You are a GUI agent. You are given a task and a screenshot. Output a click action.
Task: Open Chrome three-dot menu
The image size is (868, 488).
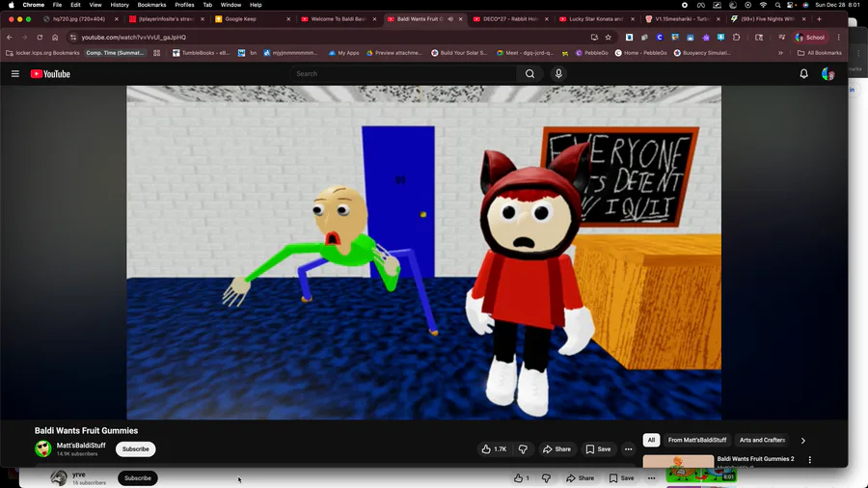click(839, 37)
